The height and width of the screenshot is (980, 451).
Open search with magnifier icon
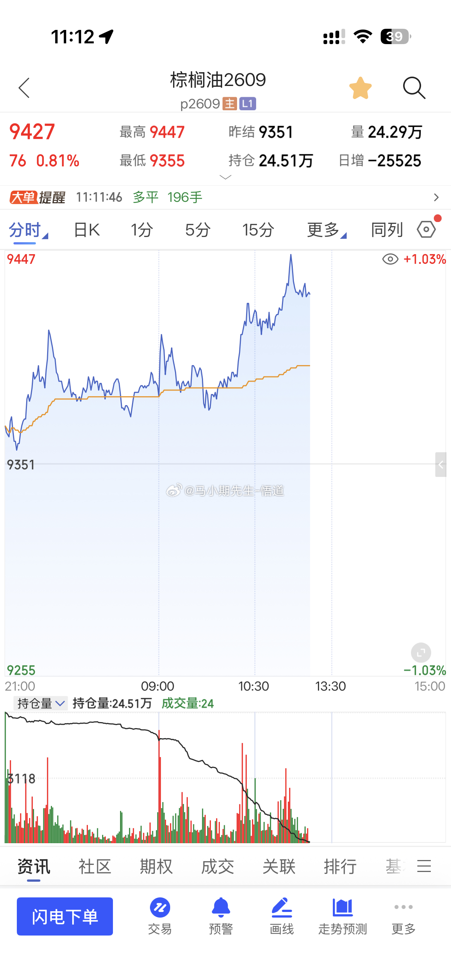(414, 88)
